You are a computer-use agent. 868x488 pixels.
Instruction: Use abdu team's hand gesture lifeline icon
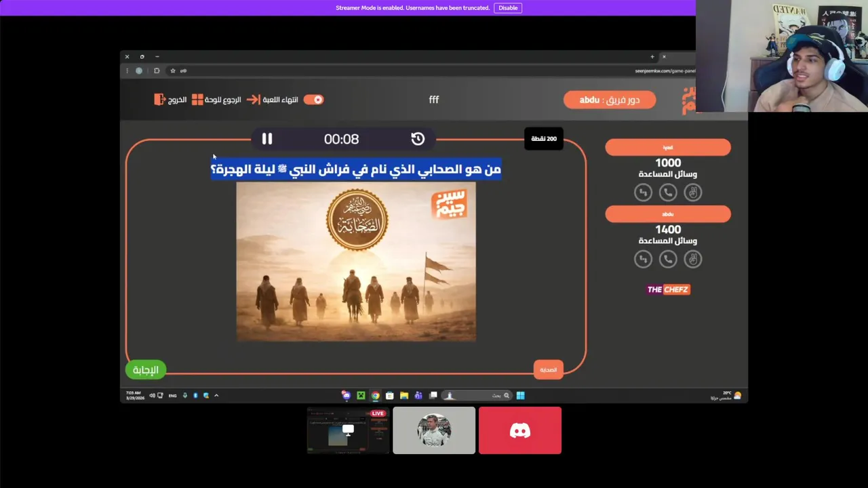pos(692,259)
